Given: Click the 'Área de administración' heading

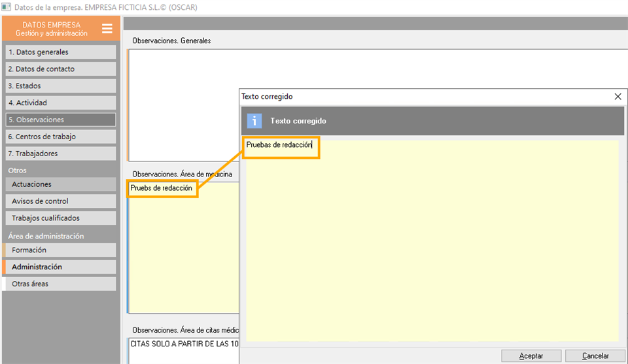Looking at the screenshot, I should click(x=46, y=236).
